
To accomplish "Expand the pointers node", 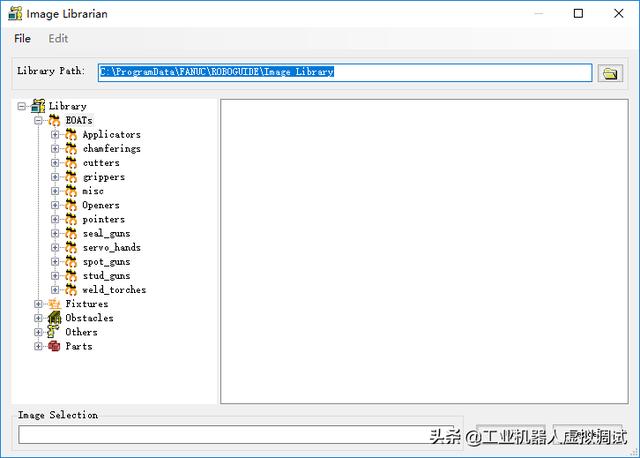I will (55, 219).
